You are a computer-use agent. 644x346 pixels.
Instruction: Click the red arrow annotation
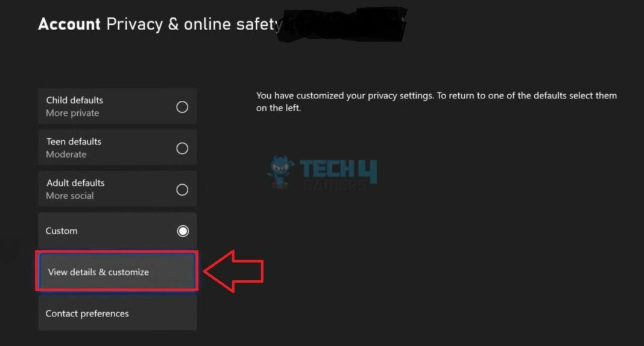[234, 271]
